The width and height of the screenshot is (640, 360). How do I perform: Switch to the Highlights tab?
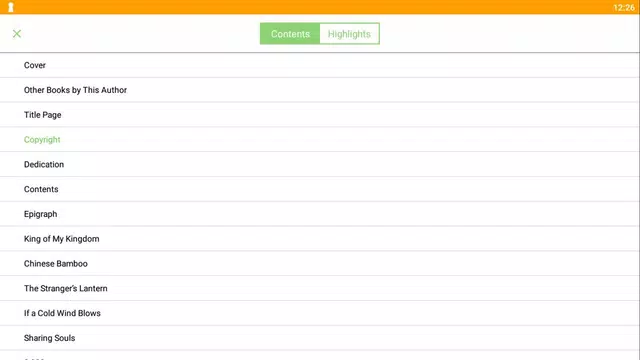pyautogui.click(x=349, y=34)
